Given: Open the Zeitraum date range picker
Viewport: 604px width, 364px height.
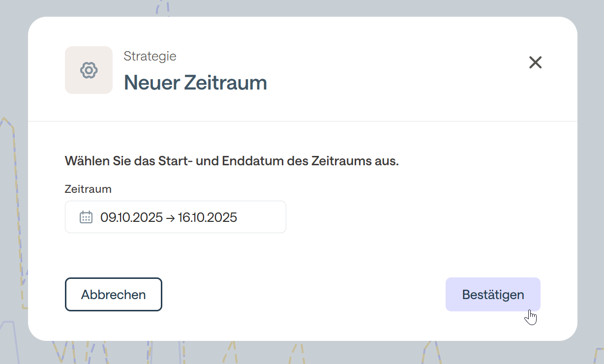Looking at the screenshot, I should coord(175,217).
